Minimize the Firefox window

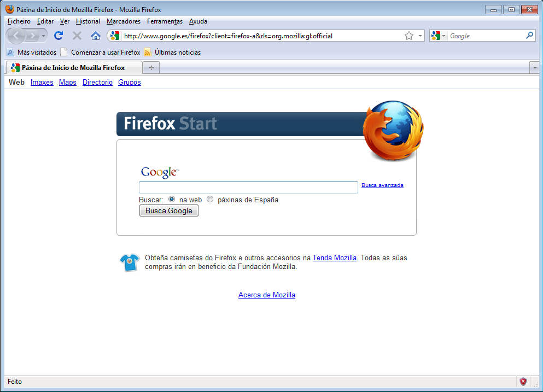pyautogui.click(x=493, y=10)
